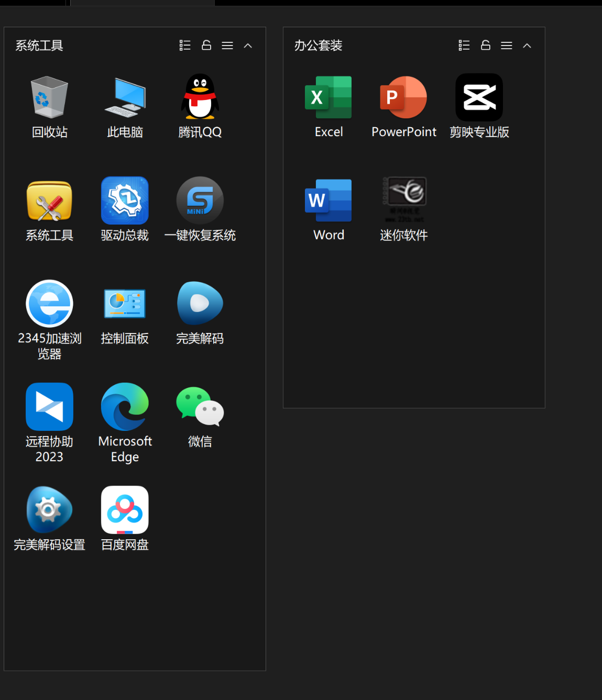Click the 系统工具 panel title text
Viewport: 602px width, 700px height.
[x=39, y=46]
